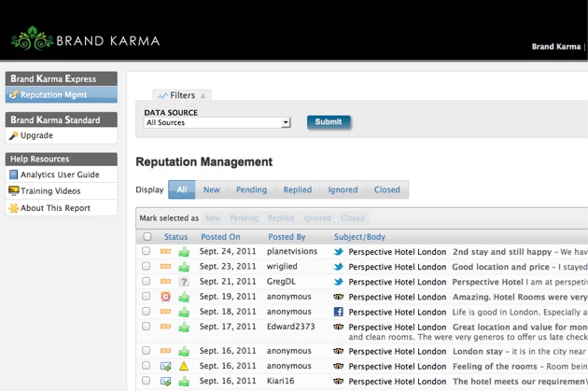Click Twitter bird icon on wriglied row
Viewport: 588px width, 391px height.
click(338, 267)
